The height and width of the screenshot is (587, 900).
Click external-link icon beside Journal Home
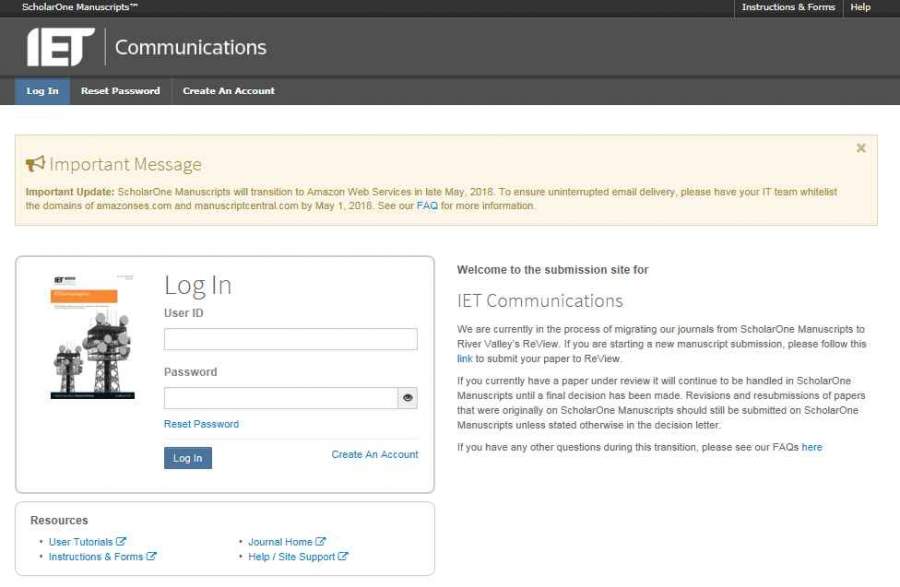tap(321, 542)
